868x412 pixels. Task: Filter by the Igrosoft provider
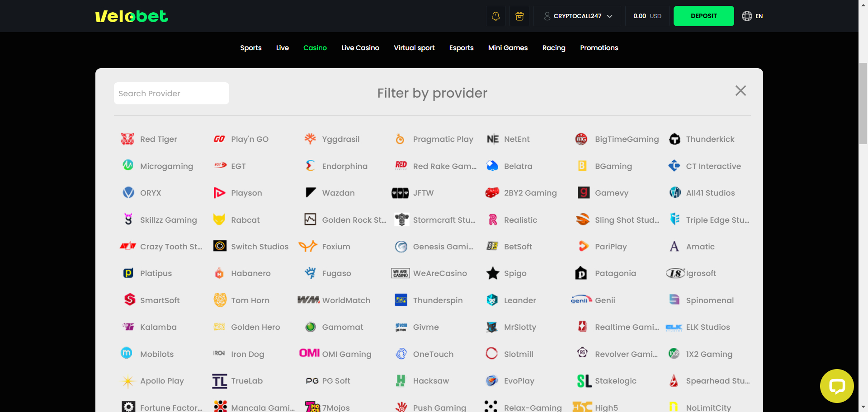pos(692,273)
